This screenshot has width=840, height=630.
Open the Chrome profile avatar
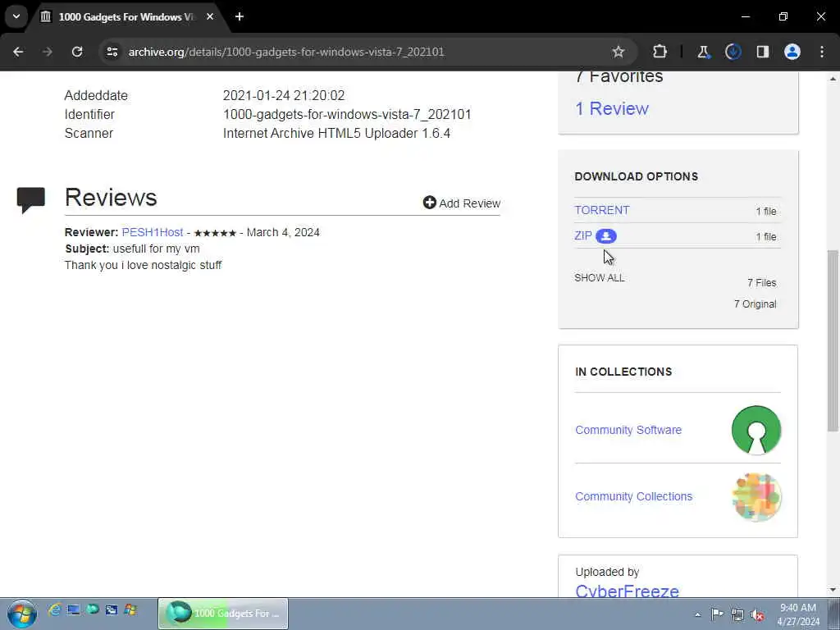(x=792, y=52)
